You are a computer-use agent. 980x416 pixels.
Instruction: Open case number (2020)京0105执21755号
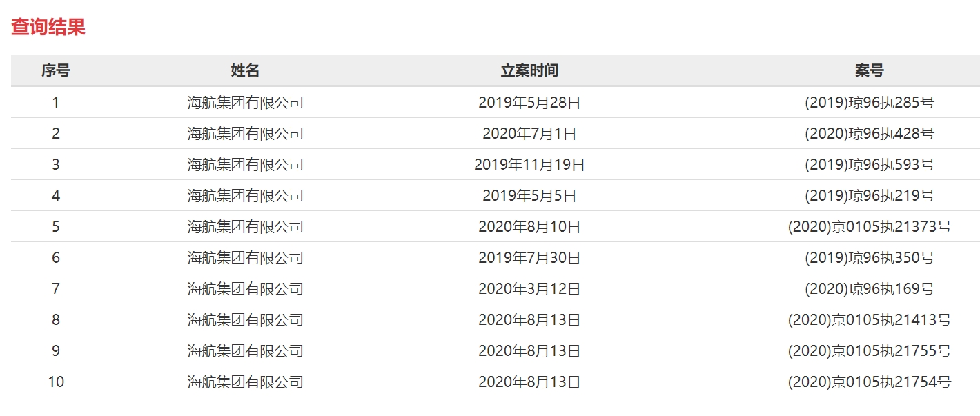pyautogui.click(x=869, y=351)
